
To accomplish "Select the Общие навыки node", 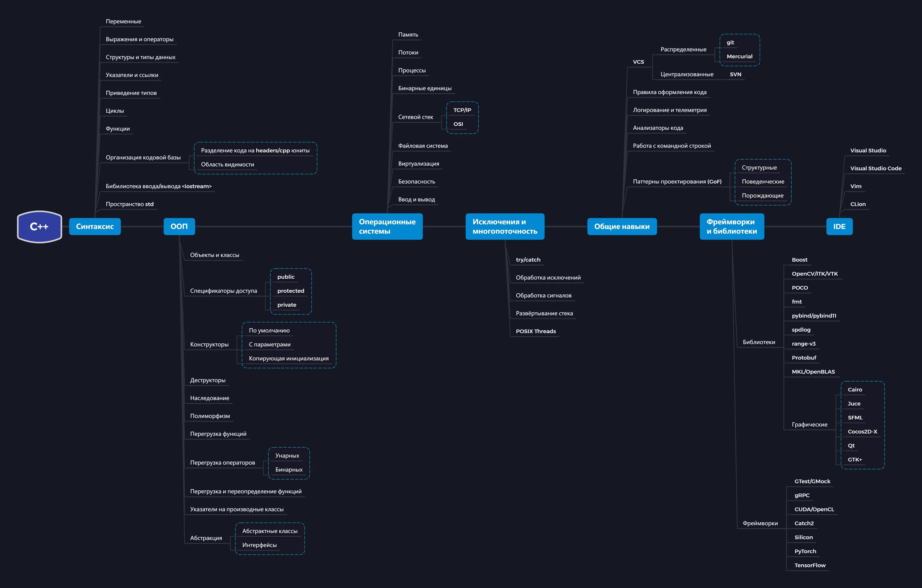I will click(x=622, y=227).
